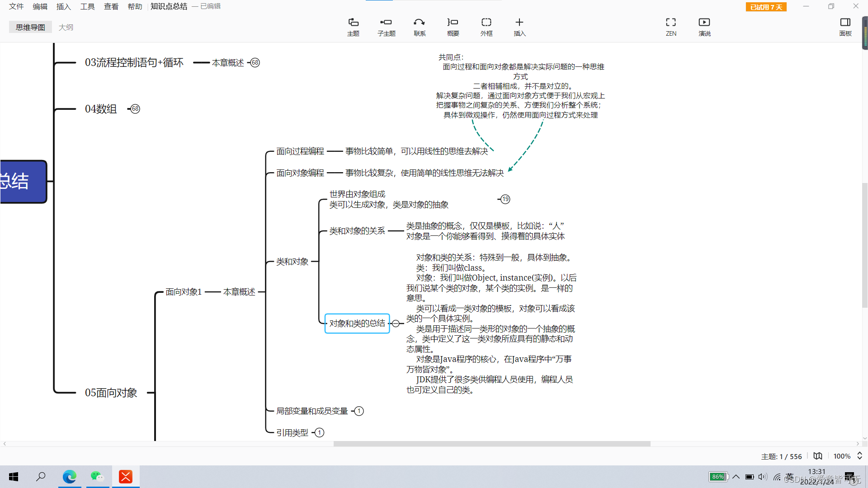Click the 已试用 7 天 trial badge
868x488 pixels.
click(766, 7)
